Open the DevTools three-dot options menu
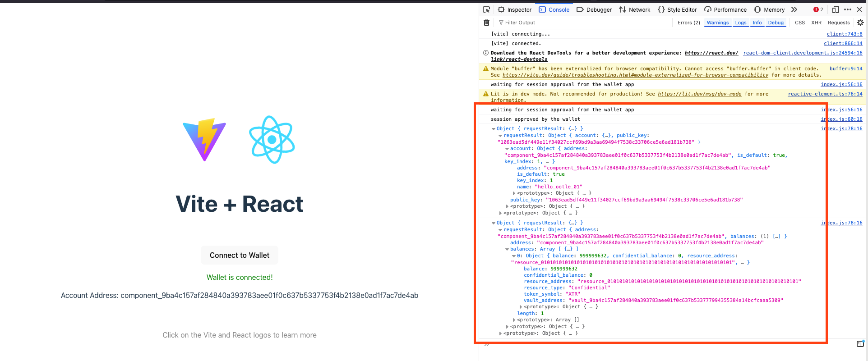This screenshot has width=868, height=361. (x=848, y=9)
